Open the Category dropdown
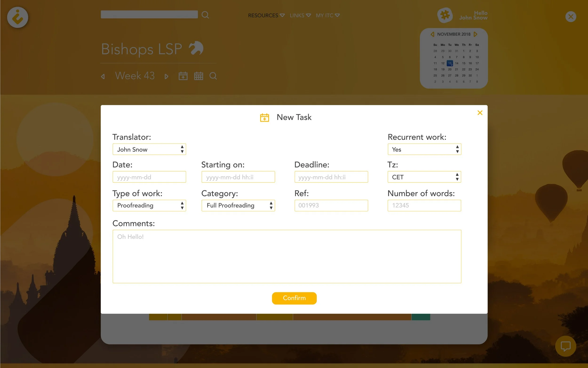Viewport: 588px width, 368px height. (x=238, y=205)
